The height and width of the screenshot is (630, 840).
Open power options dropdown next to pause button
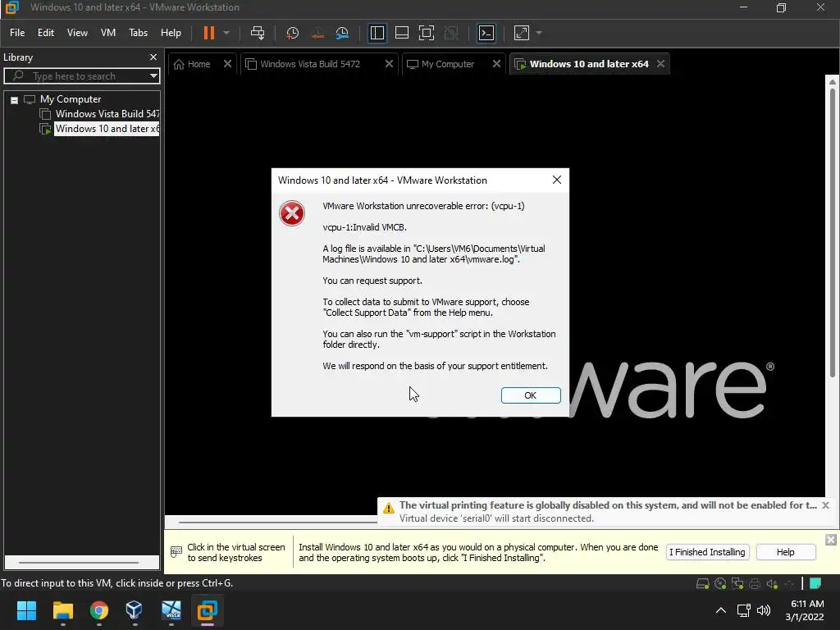pyautogui.click(x=226, y=33)
